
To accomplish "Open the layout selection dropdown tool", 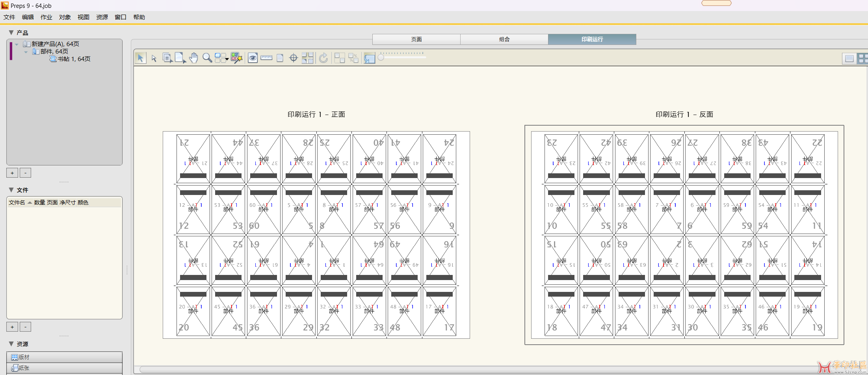I will point(221,58).
